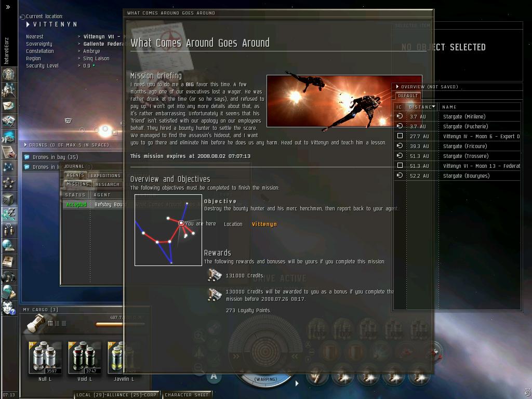Activate the second turret module button
The width and height of the screenshot is (532, 399).
[343, 376]
